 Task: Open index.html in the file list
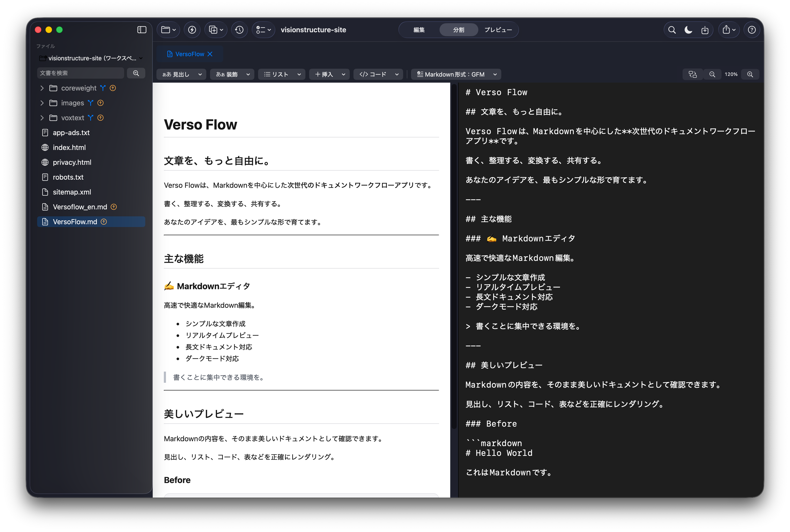tap(91, 148)
